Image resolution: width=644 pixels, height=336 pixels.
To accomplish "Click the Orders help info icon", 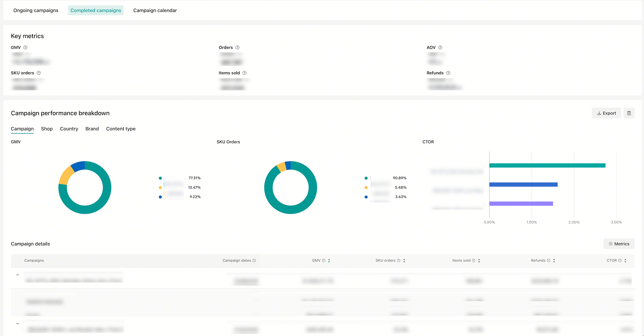I will point(238,48).
